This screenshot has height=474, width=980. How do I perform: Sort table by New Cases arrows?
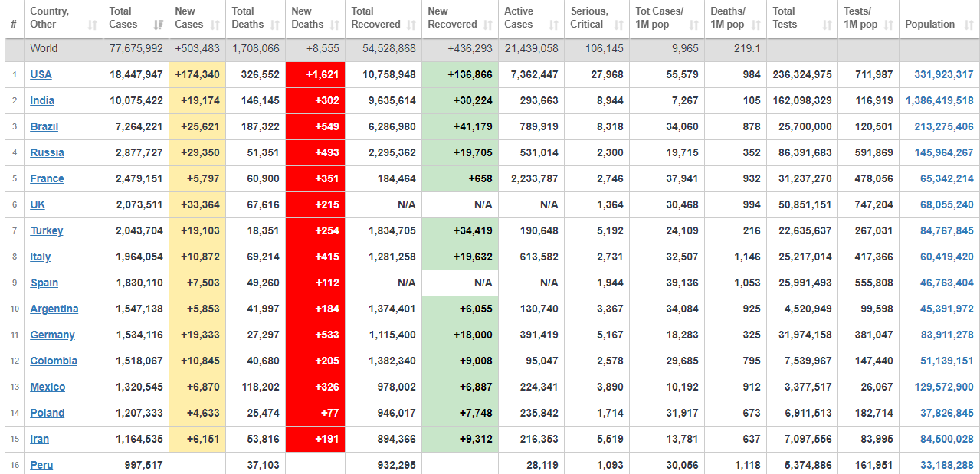215,25
